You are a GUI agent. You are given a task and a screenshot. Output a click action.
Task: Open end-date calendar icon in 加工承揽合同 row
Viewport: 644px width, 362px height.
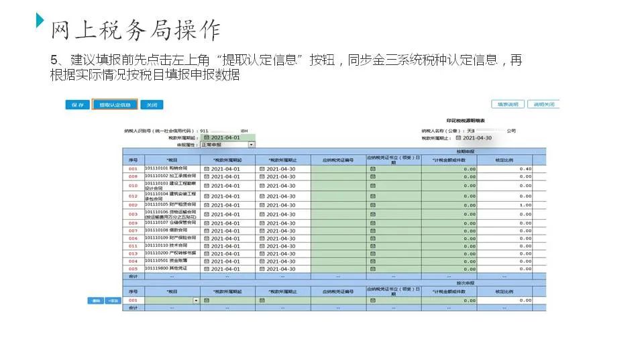[262, 176]
